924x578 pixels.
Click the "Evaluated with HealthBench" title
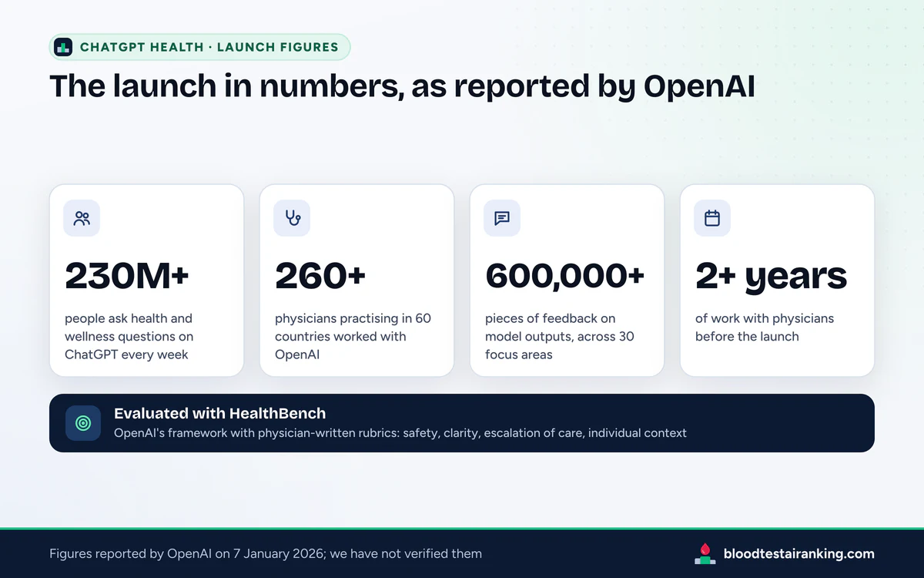(x=220, y=413)
